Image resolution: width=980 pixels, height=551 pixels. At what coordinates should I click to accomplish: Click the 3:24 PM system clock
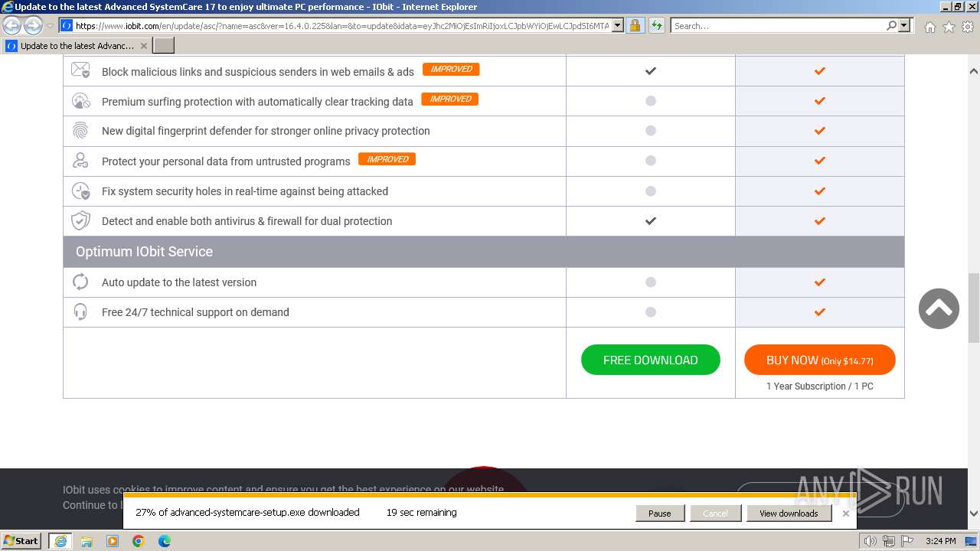(x=940, y=541)
